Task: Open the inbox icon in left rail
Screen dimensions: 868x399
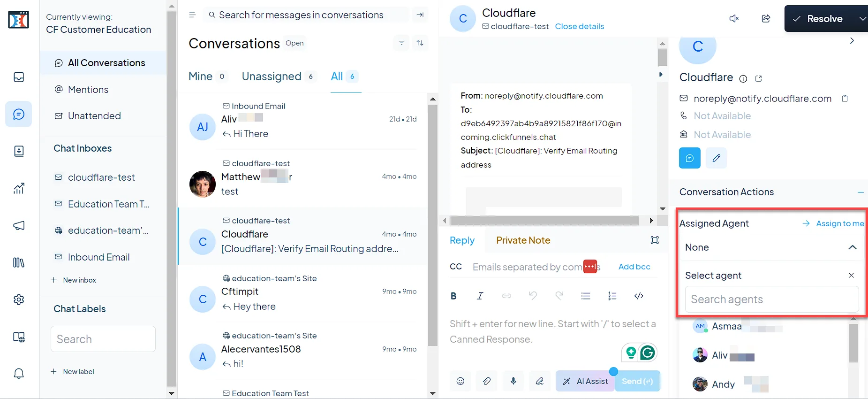Action: click(x=19, y=77)
